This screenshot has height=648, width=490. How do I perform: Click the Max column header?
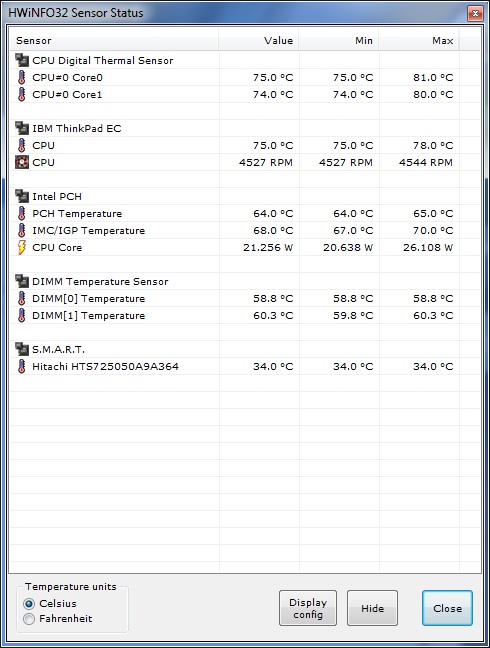(419, 40)
